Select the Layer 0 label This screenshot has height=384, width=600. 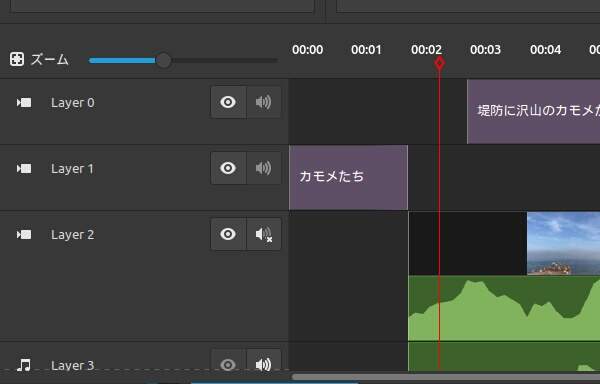[x=73, y=103]
